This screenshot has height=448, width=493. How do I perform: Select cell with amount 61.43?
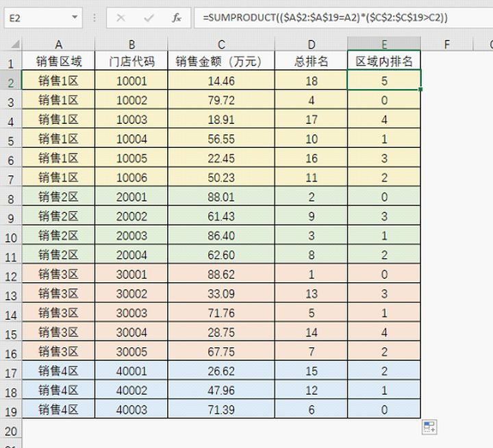[x=221, y=216]
